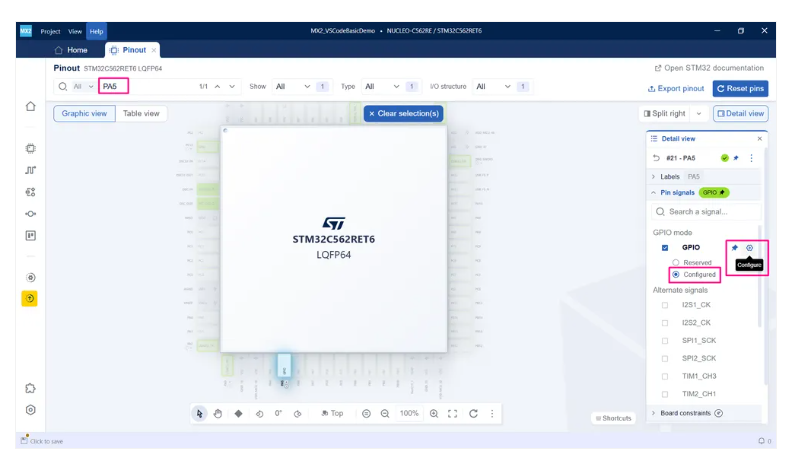This screenshot has height=462, width=789.
Task: Click the Configure gear icon for GPIO
Action: click(x=750, y=248)
